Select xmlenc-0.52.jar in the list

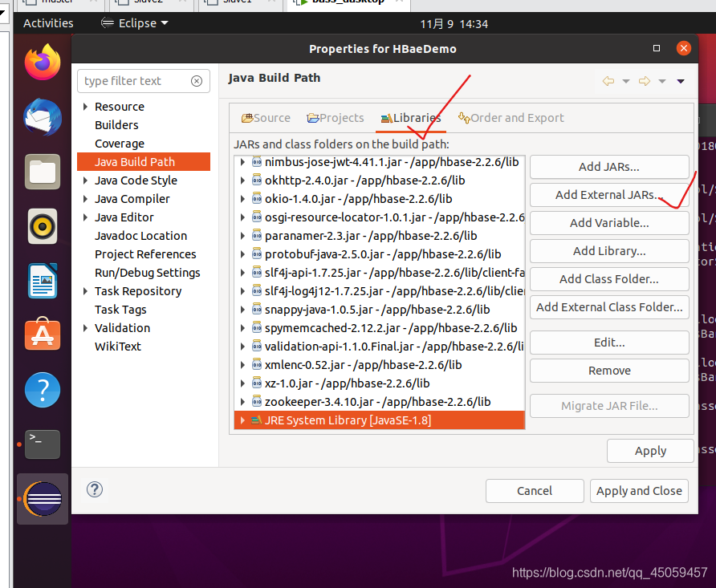(x=380, y=365)
